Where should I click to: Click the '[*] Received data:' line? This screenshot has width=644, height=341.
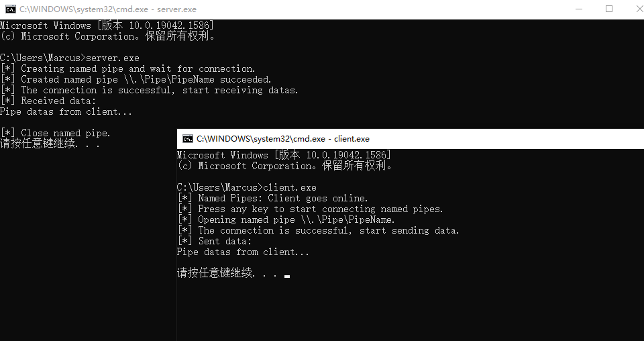point(48,101)
